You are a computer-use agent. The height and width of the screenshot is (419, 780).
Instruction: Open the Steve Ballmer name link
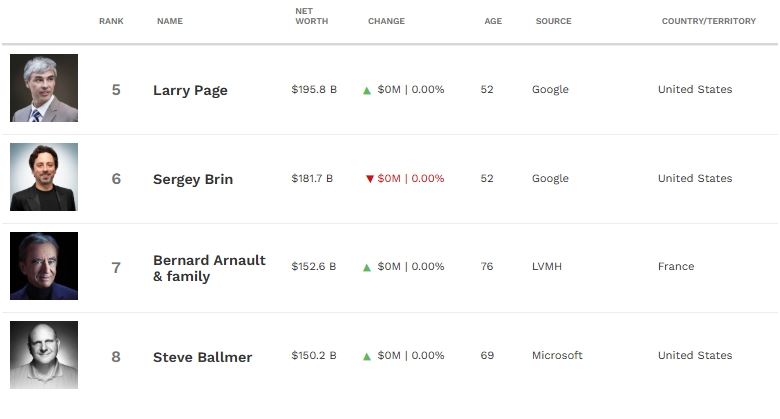point(202,357)
